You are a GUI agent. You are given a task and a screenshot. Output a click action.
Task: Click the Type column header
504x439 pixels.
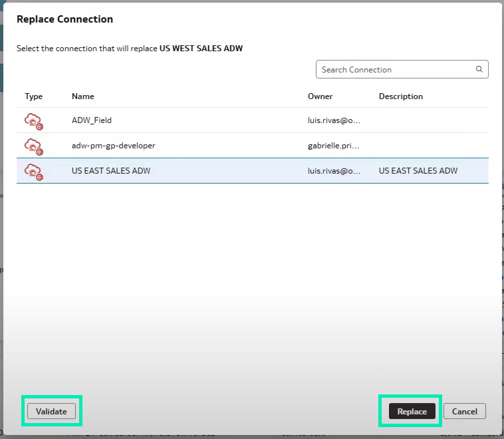(x=34, y=96)
